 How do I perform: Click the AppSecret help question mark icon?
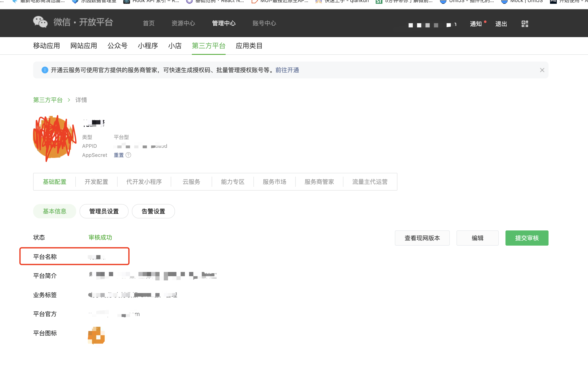coord(128,155)
